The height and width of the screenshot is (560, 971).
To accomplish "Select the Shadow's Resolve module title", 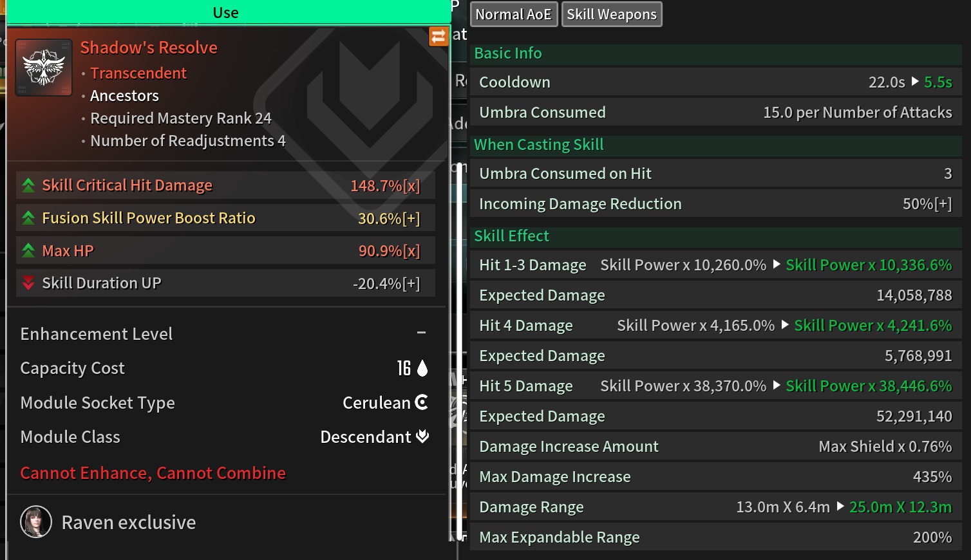I will 149,48.
